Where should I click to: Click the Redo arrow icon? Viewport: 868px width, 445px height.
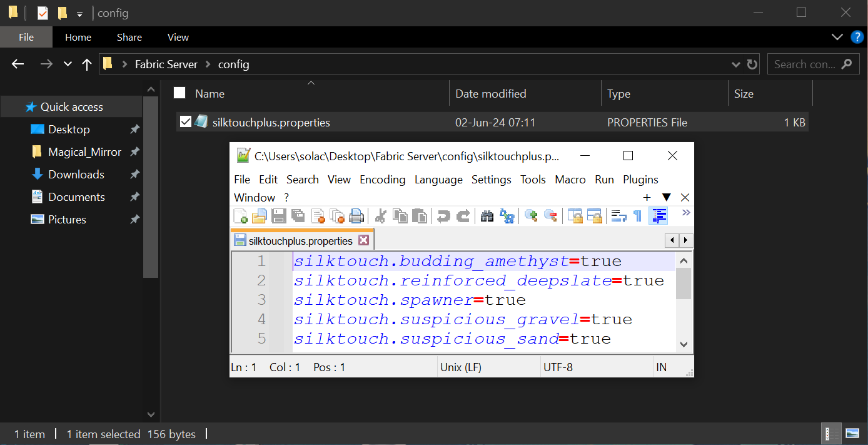[x=463, y=216]
